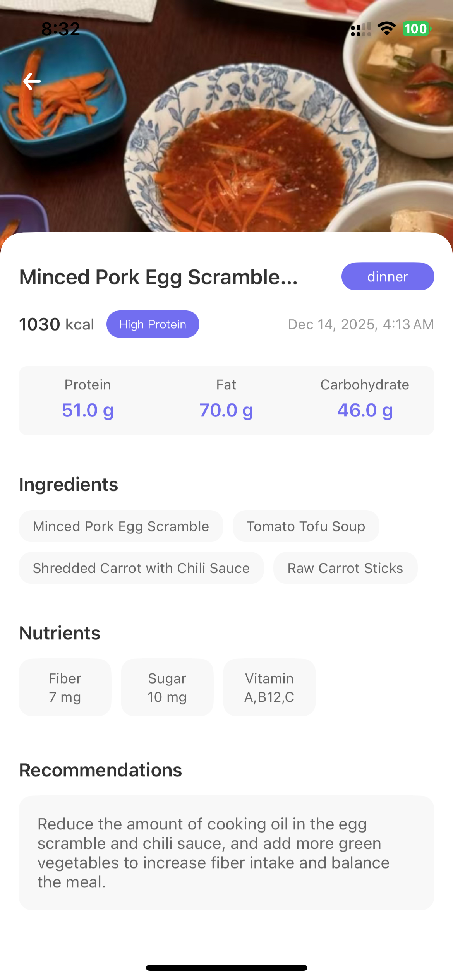Tap the Protein 51.0 g value
453x980 pixels.
[x=88, y=410]
